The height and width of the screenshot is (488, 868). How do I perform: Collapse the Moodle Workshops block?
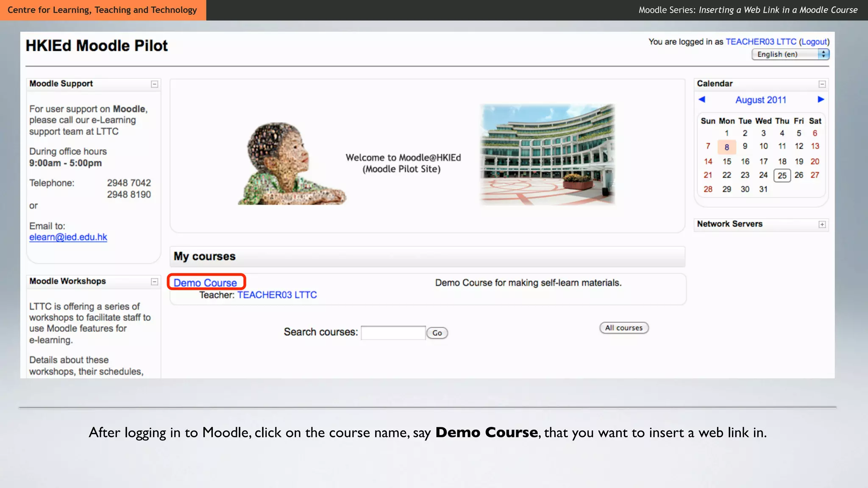[x=155, y=282]
